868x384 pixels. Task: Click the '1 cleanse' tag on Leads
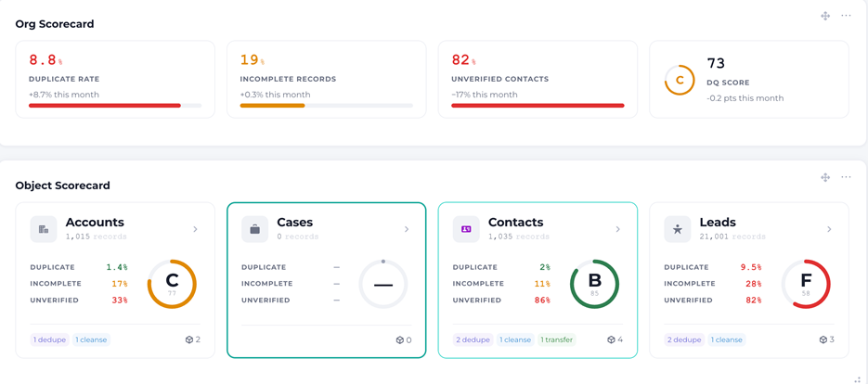coord(726,339)
